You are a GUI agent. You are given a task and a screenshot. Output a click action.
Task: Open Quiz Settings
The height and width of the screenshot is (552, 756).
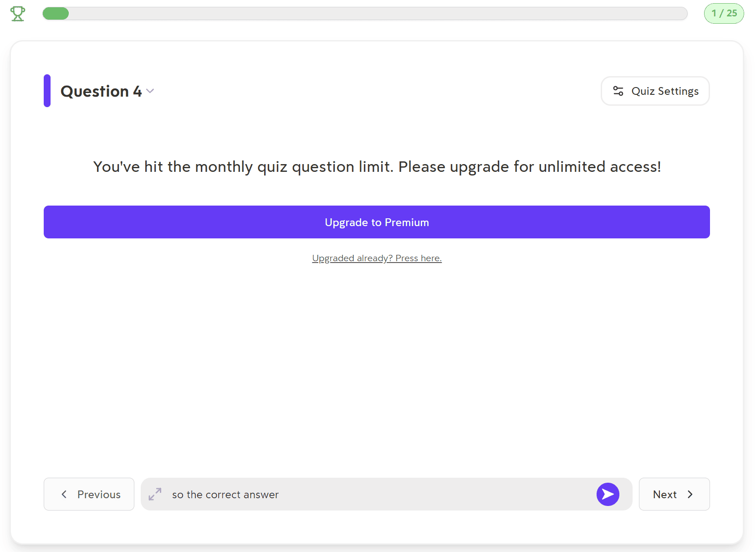[655, 91]
